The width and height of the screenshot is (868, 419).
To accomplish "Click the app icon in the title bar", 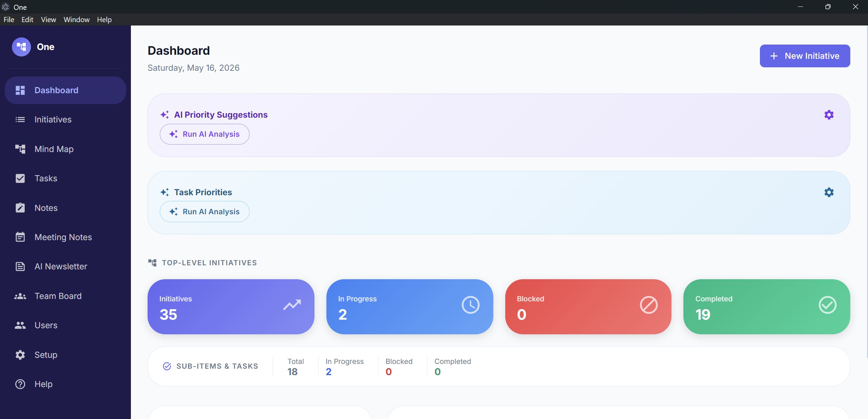I will point(5,7).
